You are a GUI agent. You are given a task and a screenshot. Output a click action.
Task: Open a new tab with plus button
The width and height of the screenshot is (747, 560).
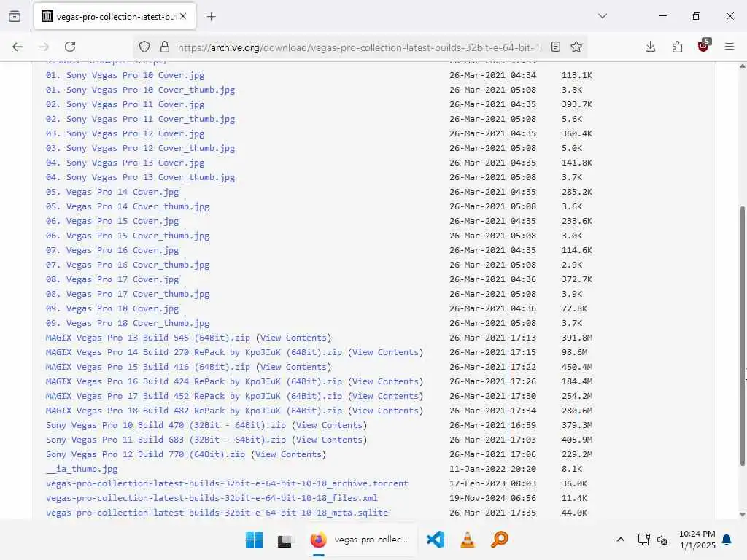(211, 17)
